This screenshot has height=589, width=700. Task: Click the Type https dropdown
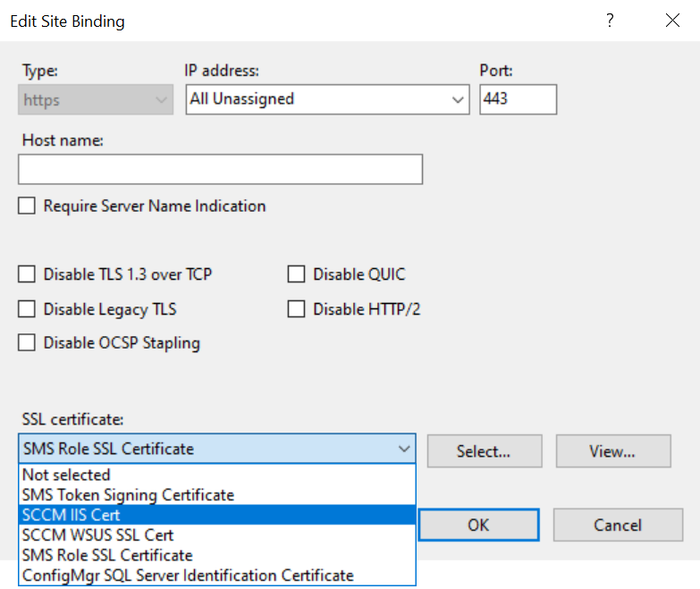pyautogui.click(x=96, y=99)
